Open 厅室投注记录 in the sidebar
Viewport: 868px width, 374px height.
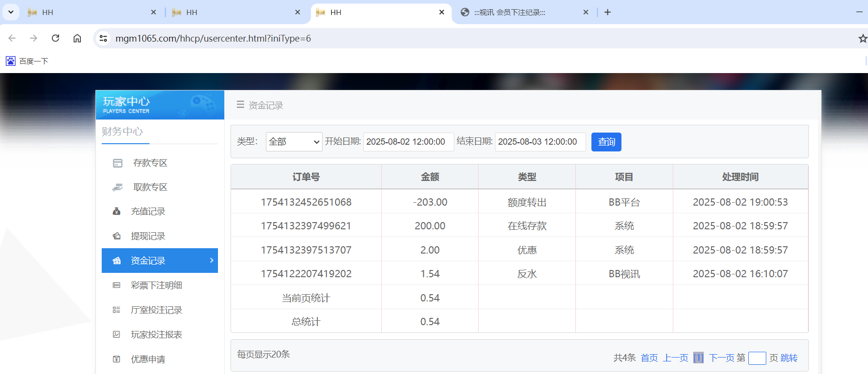156,310
